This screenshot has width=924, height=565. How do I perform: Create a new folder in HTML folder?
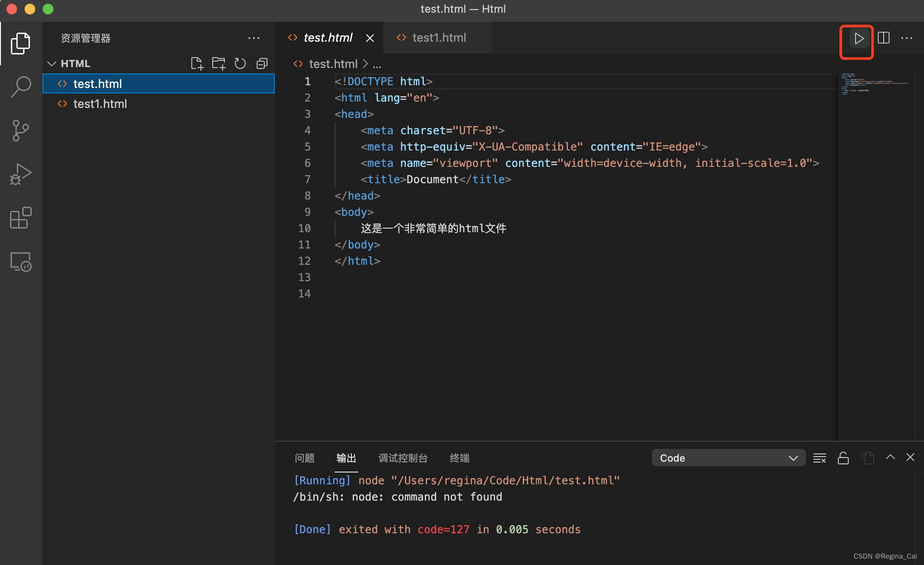219,63
